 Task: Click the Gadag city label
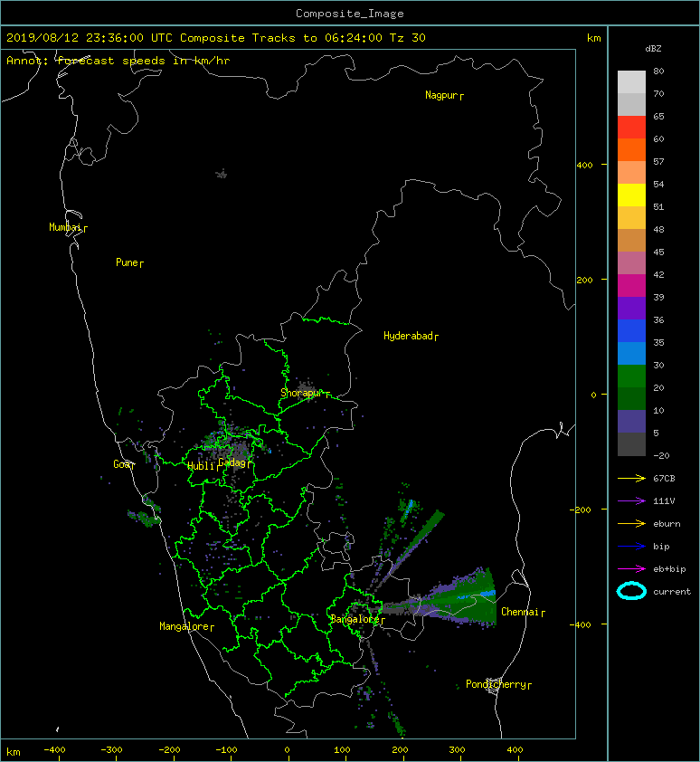232,462
